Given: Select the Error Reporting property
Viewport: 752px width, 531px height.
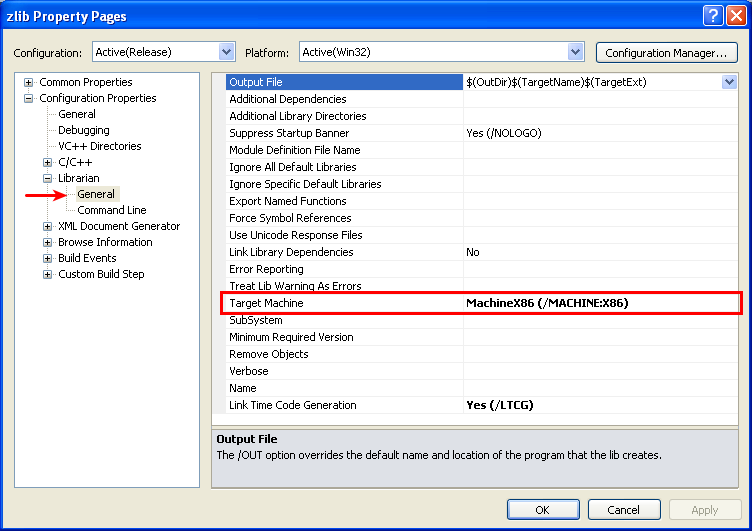Looking at the screenshot, I should (266, 270).
